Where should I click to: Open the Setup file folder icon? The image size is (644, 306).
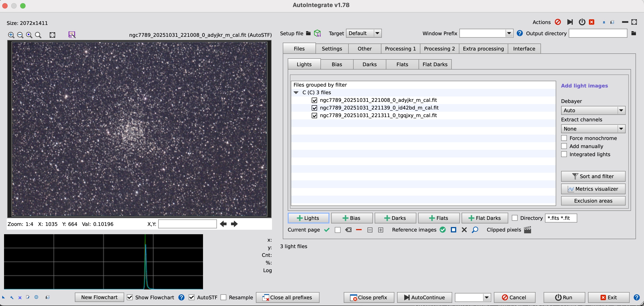tap(308, 33)
